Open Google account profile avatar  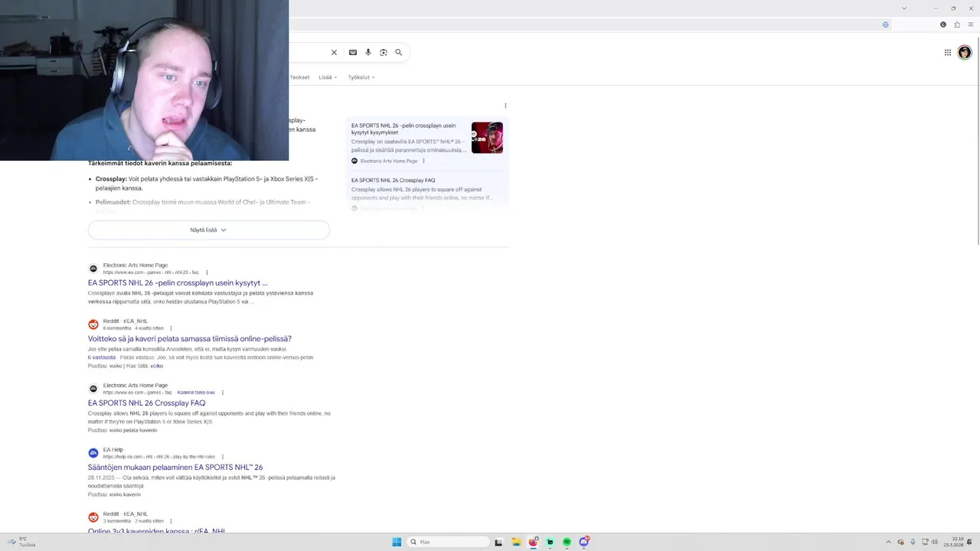(965, 52)
